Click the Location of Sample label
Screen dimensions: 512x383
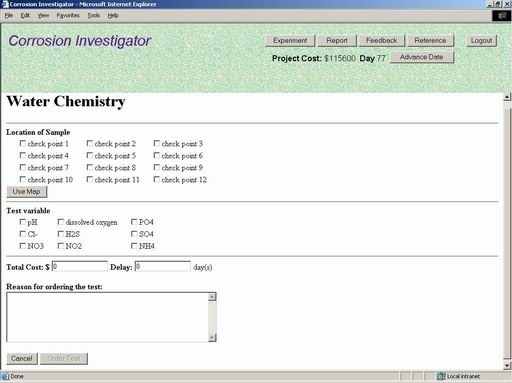click(38, 132)
